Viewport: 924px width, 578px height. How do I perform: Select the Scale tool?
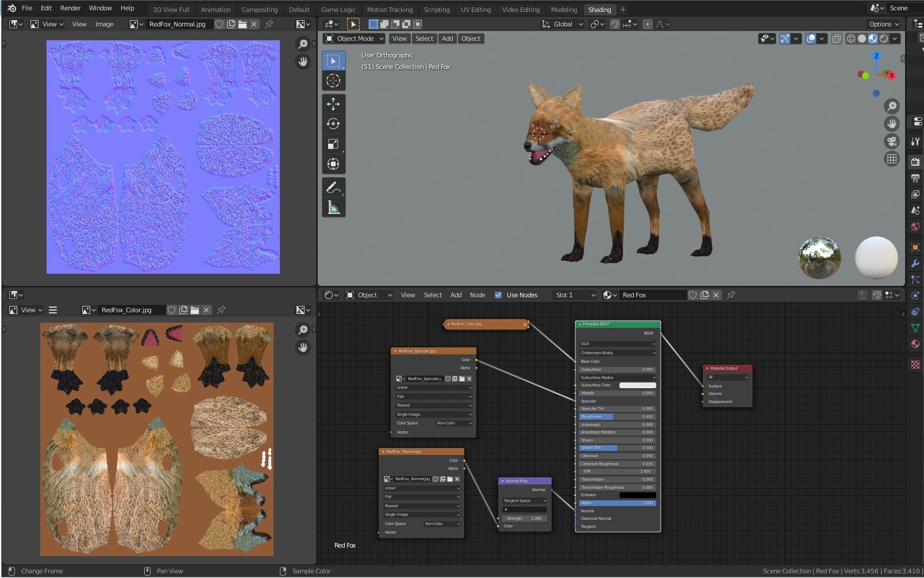point(334,144)
